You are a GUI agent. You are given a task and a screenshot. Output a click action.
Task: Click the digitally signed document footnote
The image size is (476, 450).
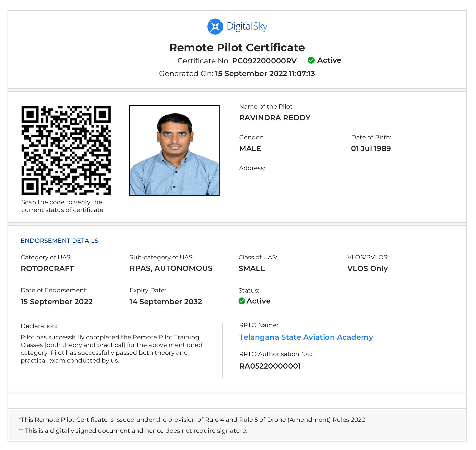pos(133,431)
